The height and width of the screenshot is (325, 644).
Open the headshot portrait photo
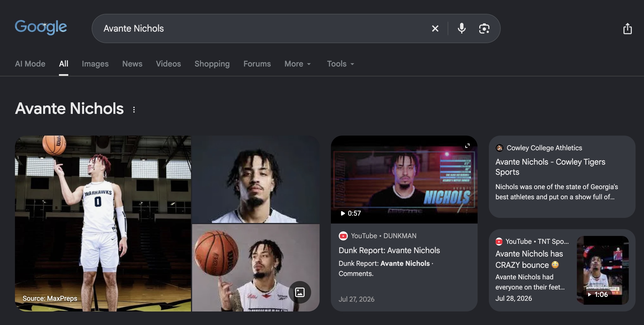click(256, 180)
